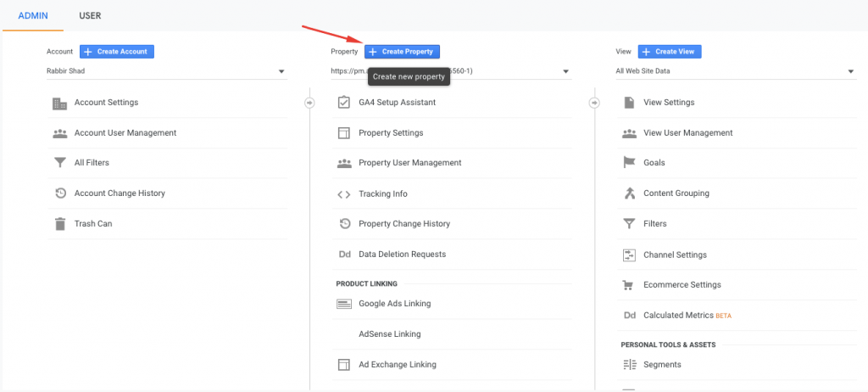Click the Content Grouping icon

pos(629,193)
